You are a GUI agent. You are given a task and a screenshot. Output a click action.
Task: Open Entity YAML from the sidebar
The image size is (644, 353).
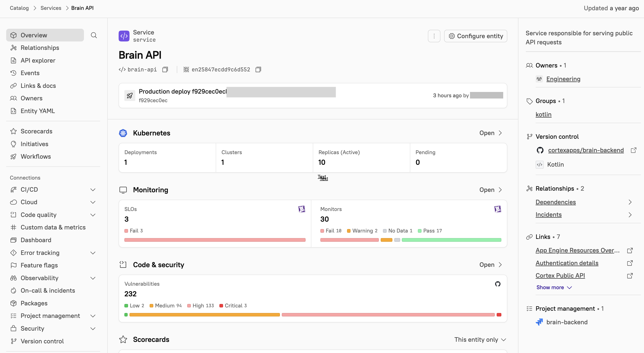(38, 111)
